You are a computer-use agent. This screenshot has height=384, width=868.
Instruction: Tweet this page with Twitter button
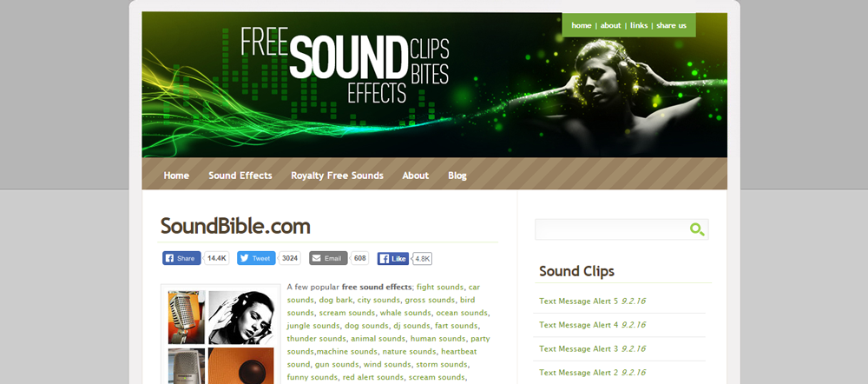(256, 258)
